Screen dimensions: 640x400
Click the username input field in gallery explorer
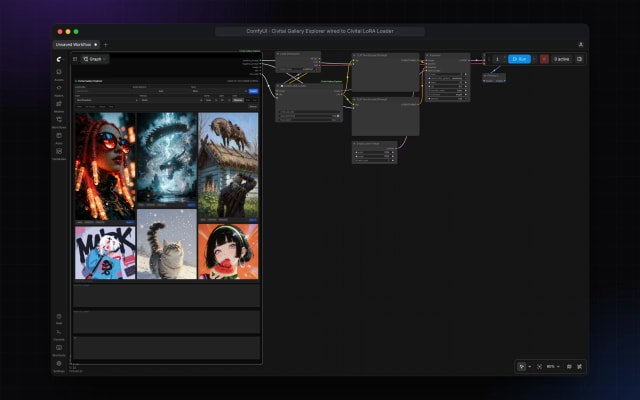coord(103,91)
